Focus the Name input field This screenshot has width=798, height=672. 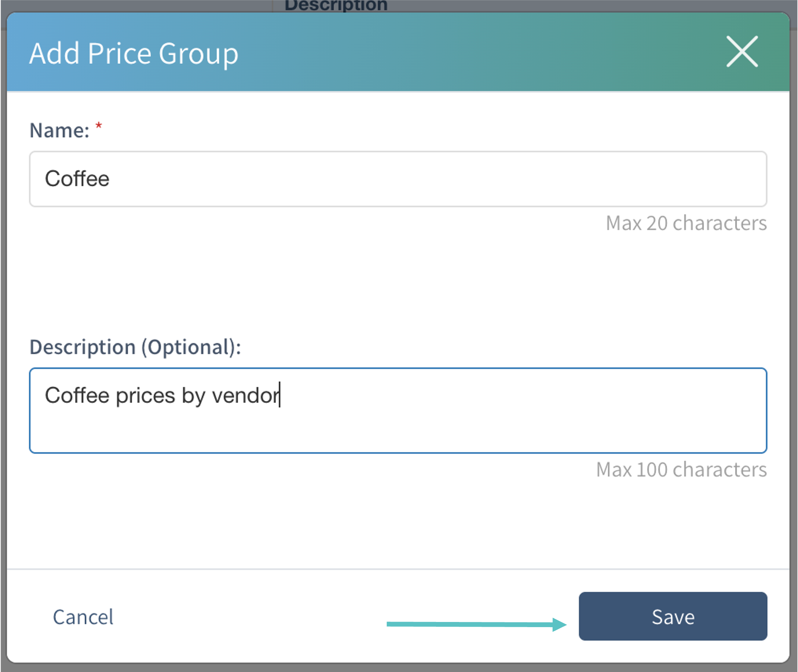398,179
